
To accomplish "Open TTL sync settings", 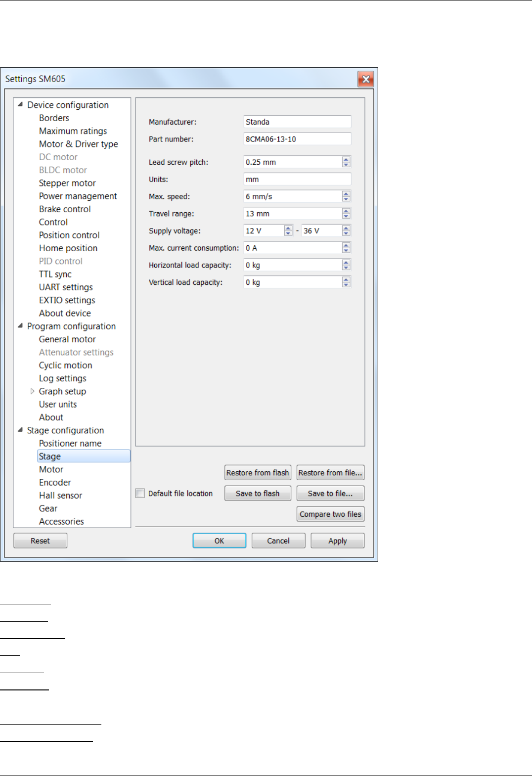I will [x=55, y=274].
